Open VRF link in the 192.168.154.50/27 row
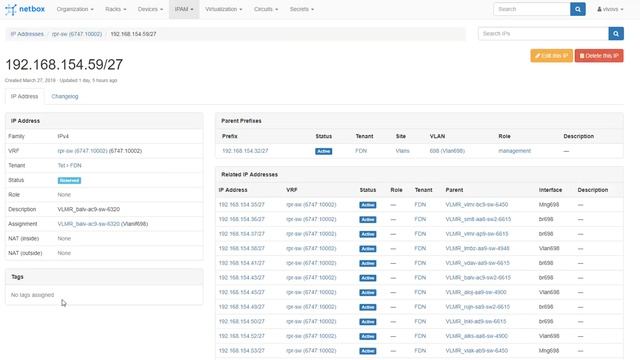This screenshot has height=360, width=640. click(x=311, y=322)
